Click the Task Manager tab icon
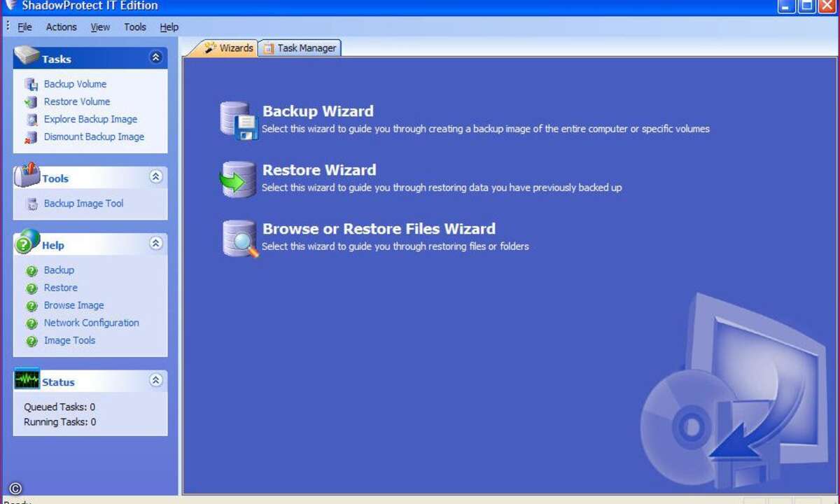 point(269,48)
